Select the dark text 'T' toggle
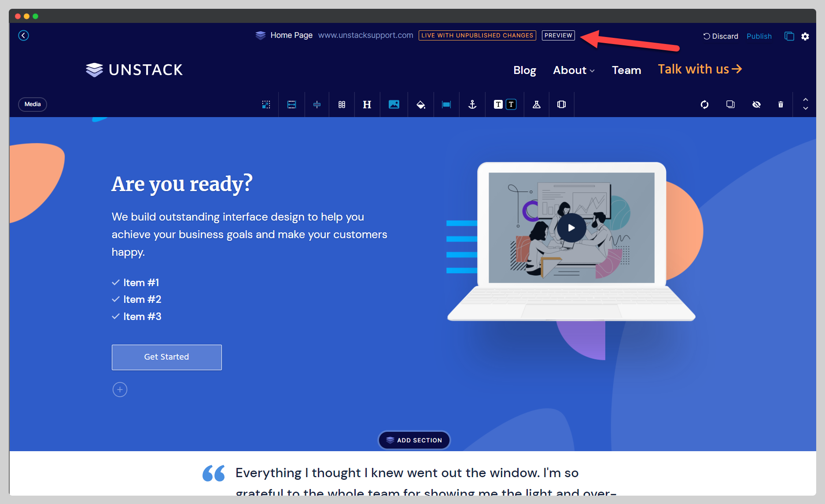Screen dimensions: 825x504 [511, 104]
